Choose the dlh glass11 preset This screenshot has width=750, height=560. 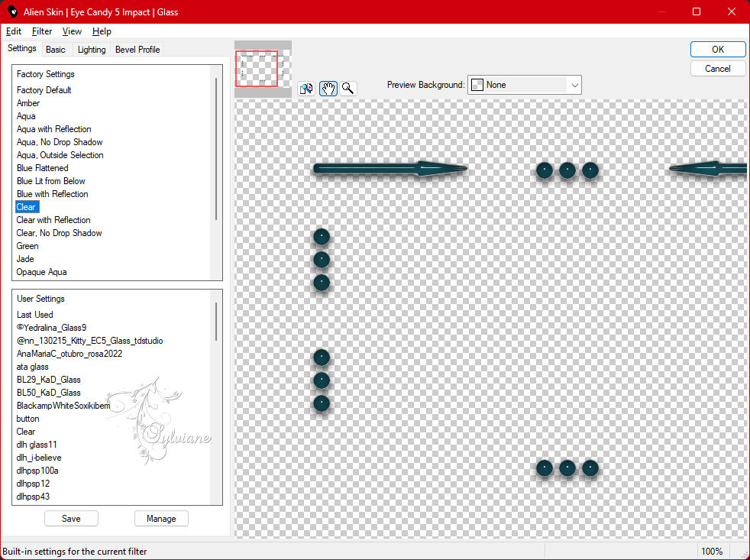[x=37, y=444]
